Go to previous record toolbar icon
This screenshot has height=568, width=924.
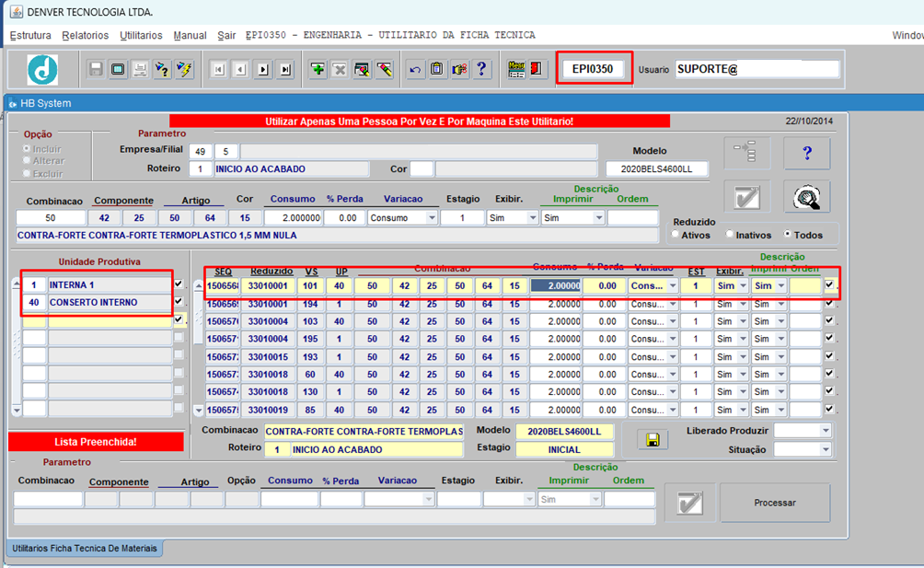(x=240, y=70)
